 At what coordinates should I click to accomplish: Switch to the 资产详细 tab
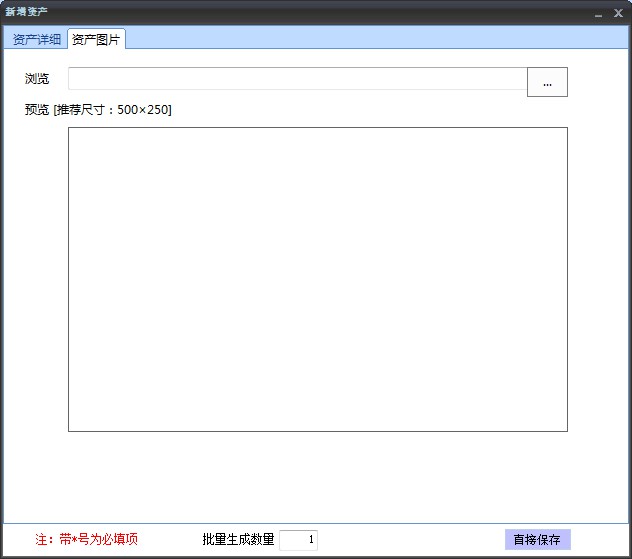36,39
